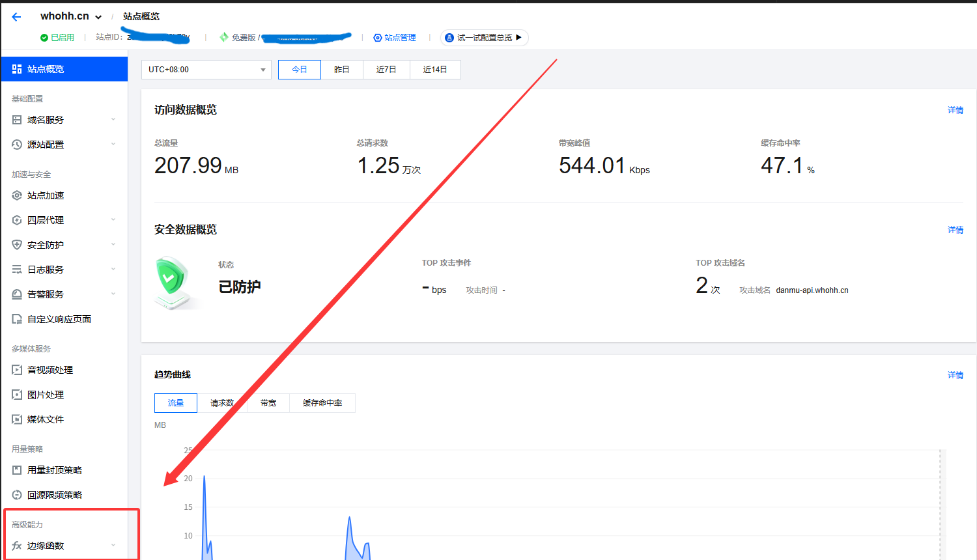Click the alarm service icon
Screen dimensions: 977x560
17,294
